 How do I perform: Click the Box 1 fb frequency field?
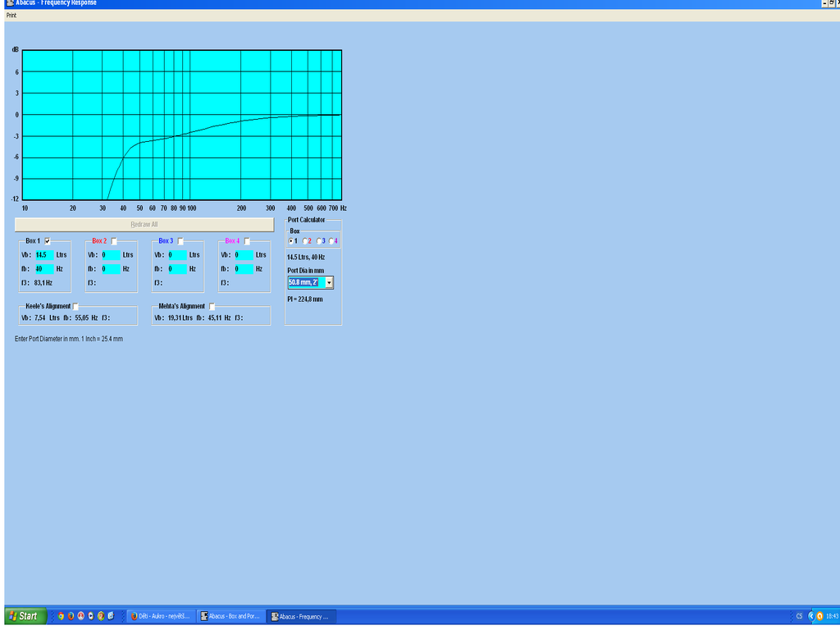(x=44, y=269)
